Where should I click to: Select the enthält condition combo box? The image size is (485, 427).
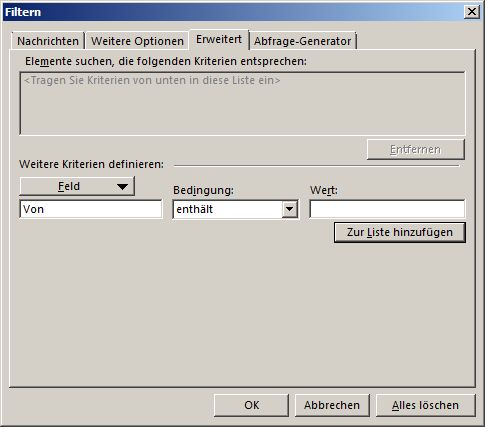[236, 209]
